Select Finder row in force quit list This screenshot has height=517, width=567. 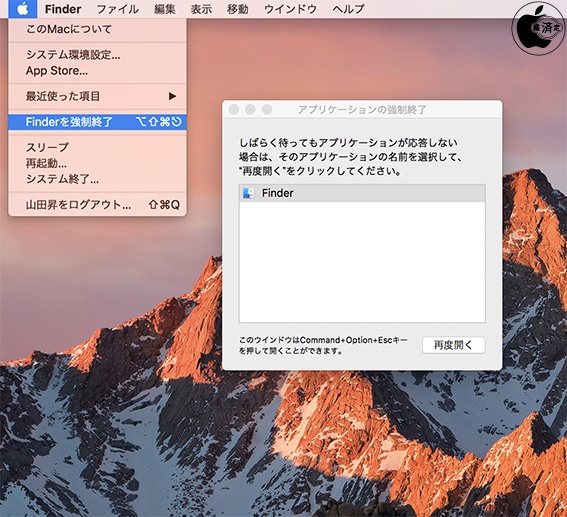(362, 193)
